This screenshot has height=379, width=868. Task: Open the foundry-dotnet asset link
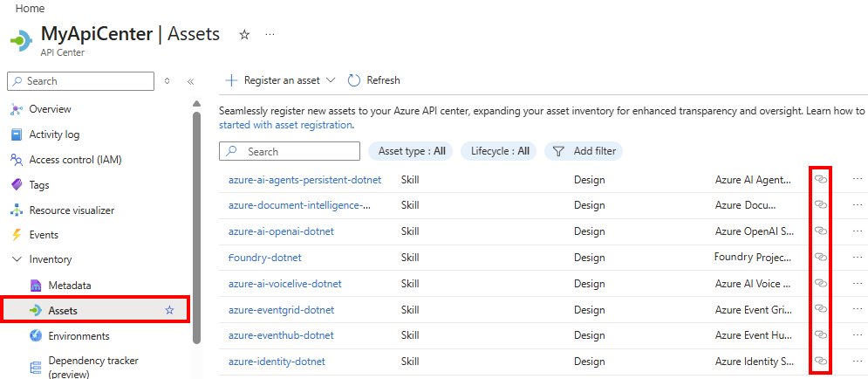(264, 257)
